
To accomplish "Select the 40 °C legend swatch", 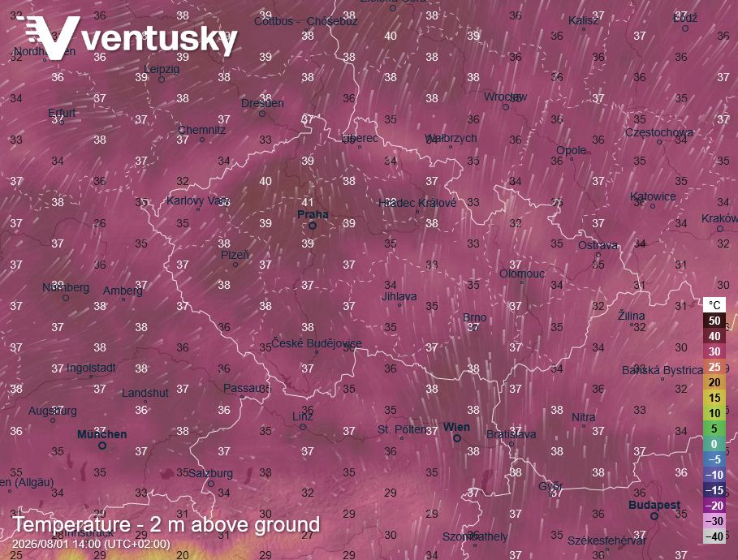I will (x=714, y=336).
